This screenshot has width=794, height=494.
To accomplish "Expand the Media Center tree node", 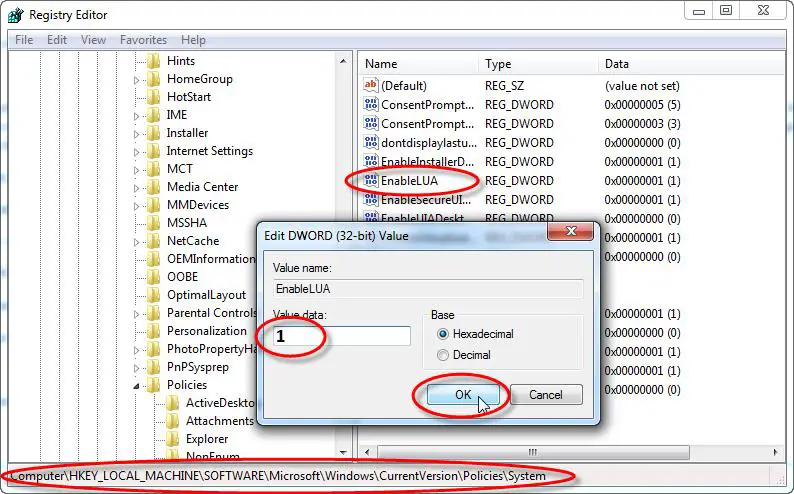I will pos(136,188).
